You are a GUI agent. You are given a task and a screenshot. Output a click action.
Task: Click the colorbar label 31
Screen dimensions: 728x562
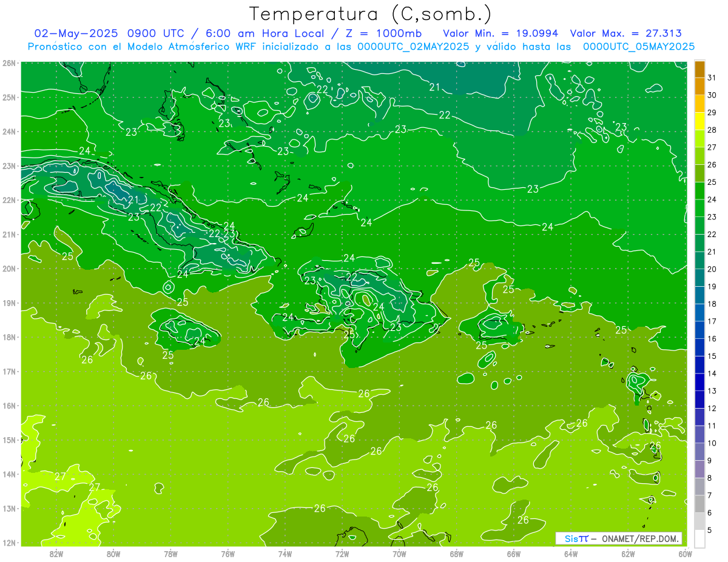point(712,78)
